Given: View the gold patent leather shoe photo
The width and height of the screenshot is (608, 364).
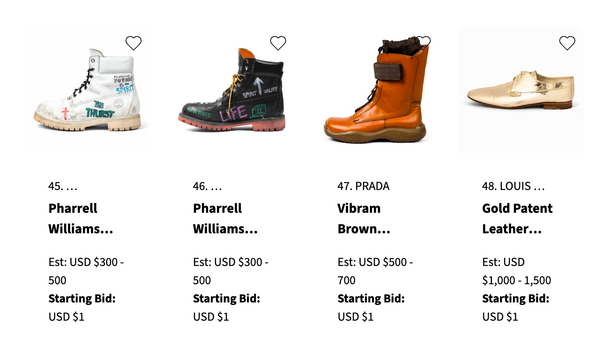Looking at the screenshot, I should pyautogui.click(x=520, y=90).
